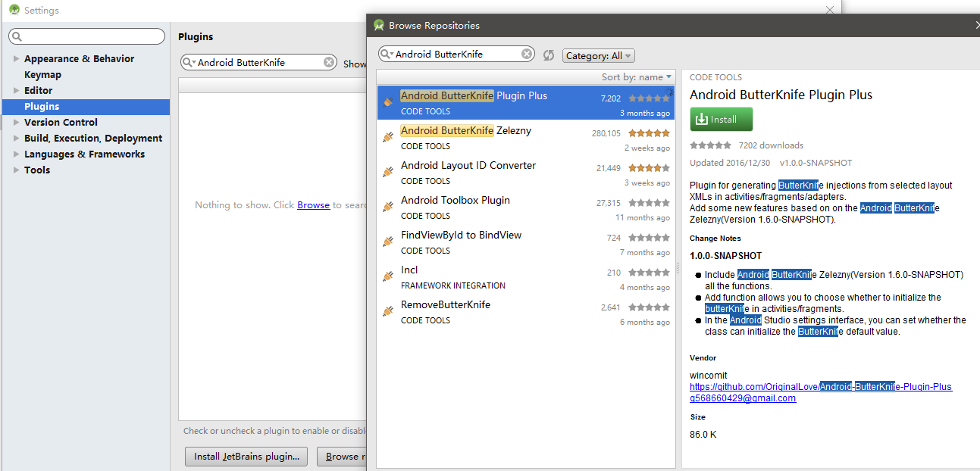Click Install JetBrains plugin button
This screenshot has width=980, height=471.
pos(246,457)
